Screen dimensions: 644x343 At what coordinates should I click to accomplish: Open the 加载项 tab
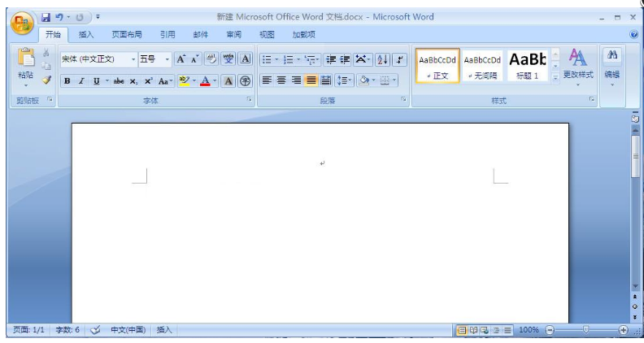pyautogui.click(x=303, y=35)
